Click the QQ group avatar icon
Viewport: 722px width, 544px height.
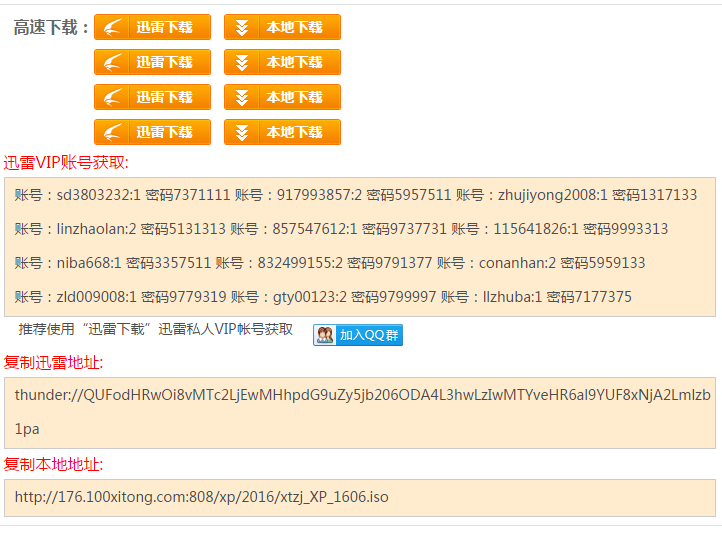click(x=325, y=335)
